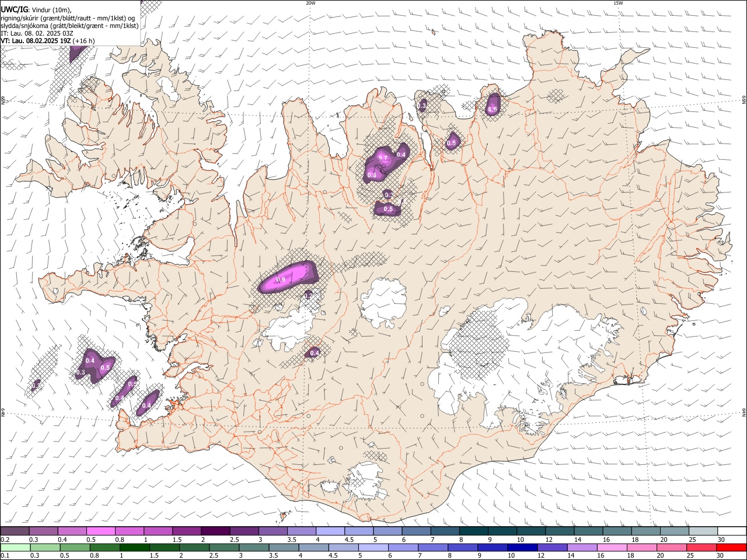Click the near-black dark purple swatch in upper legend
This screenshot has width=747, height=560.
(215, 531)
